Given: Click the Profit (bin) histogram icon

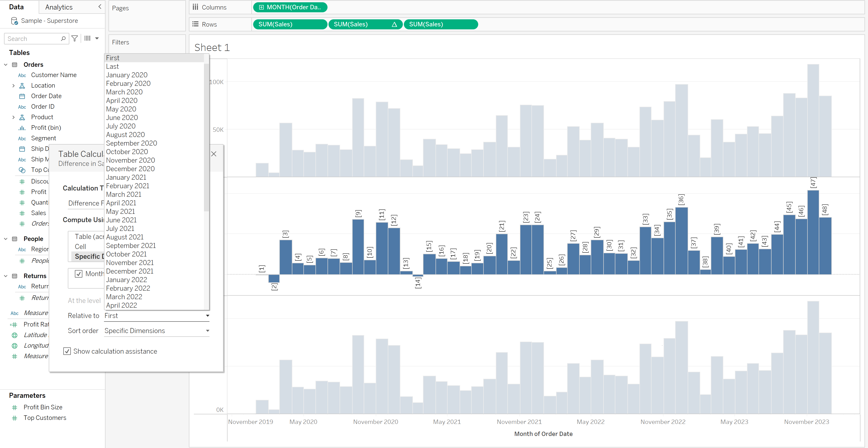Looking at the screenshot, I should [x=22, y=128].
